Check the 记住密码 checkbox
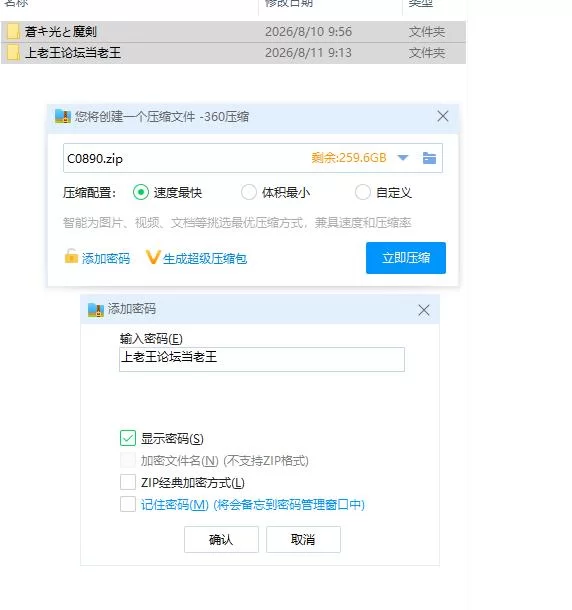Viewport: 572px width, 610px height. [128, 504]
